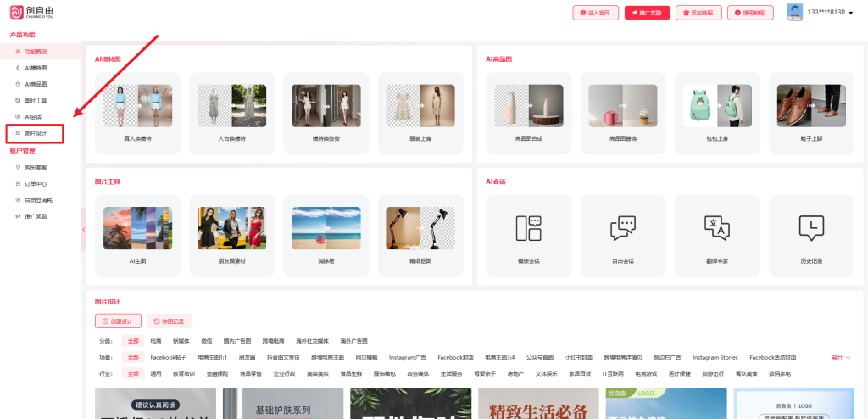
Task: Open the 历史记录 history icon
Action: (x=811, y=228)
